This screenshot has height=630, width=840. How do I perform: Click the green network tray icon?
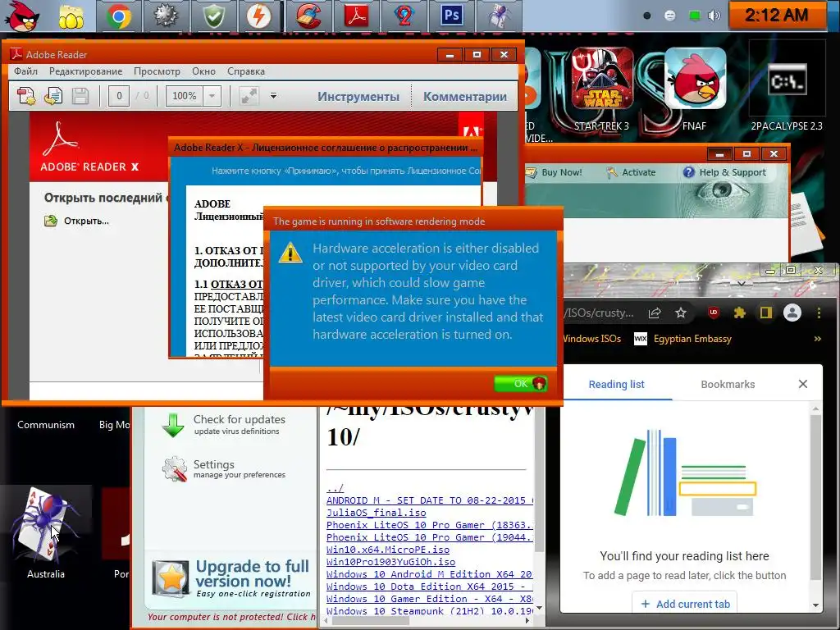pos(694,16)
